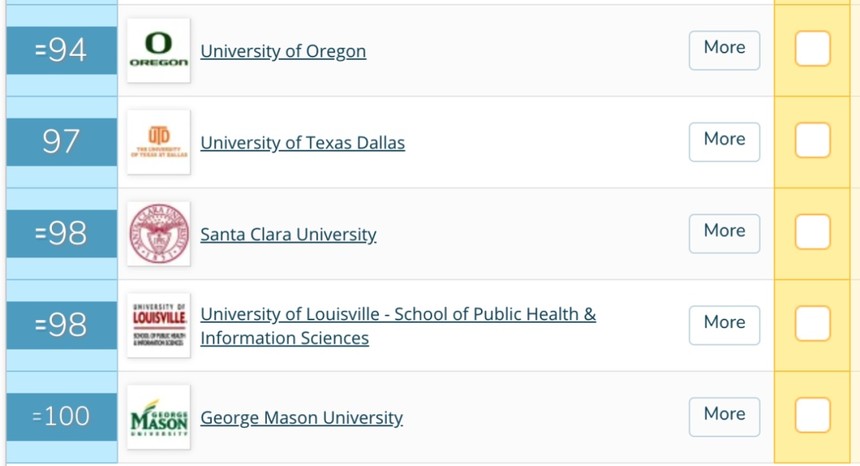Image resolution: width=860 pixels, height=466 pixels.
Task: Click the George Mason University logo
Action: pyautogui.click(x=159, y=417)
